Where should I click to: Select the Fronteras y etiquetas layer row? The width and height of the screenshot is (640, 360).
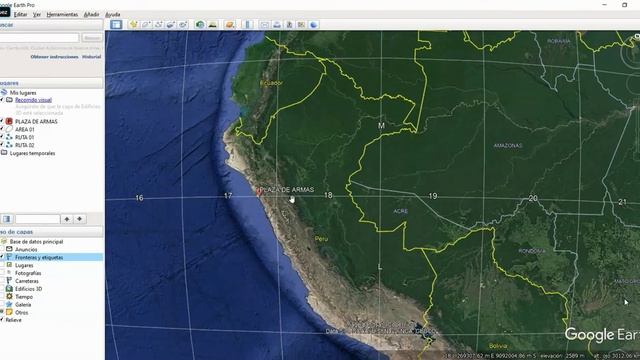(51, 257)
